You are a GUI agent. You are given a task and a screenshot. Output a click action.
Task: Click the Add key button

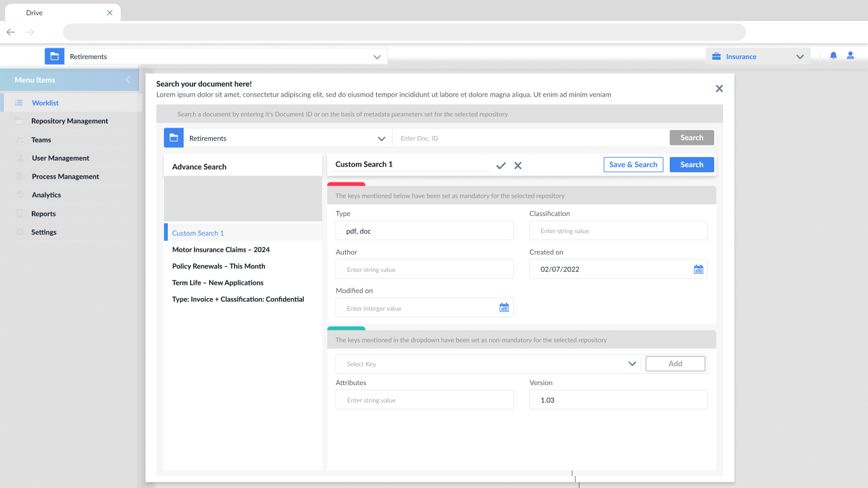675,364
